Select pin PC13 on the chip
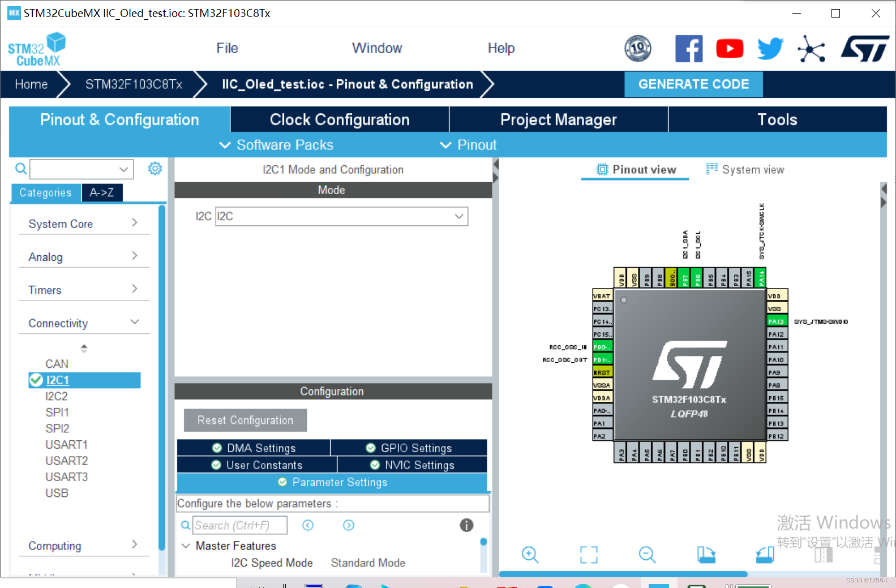This screenshot has height=588, width=896. tap(602, 309)
